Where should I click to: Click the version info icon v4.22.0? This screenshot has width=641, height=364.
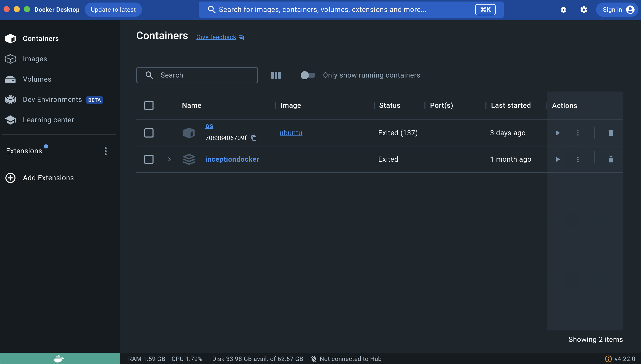click(608, 359)
